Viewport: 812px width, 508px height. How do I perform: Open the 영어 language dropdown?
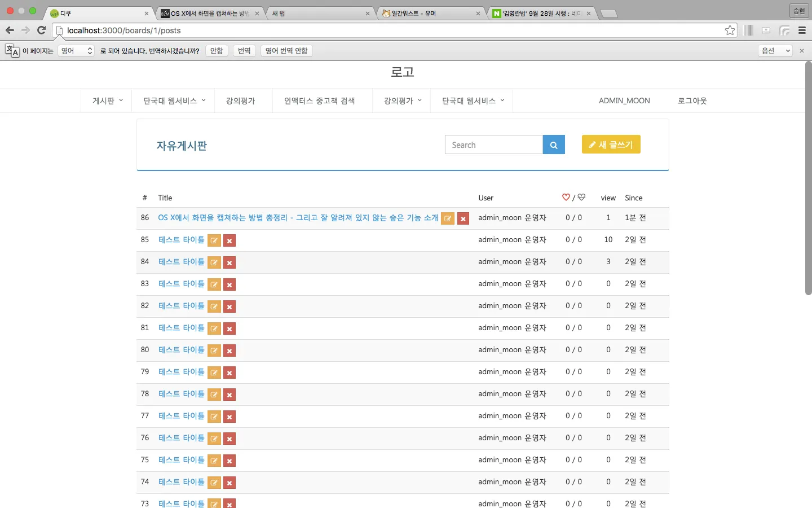(77, 51)
